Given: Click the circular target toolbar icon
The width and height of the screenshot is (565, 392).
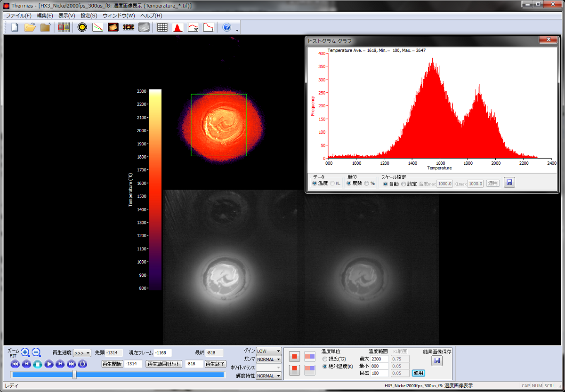Looking at the screenshot, I should [x=82, y=27].
